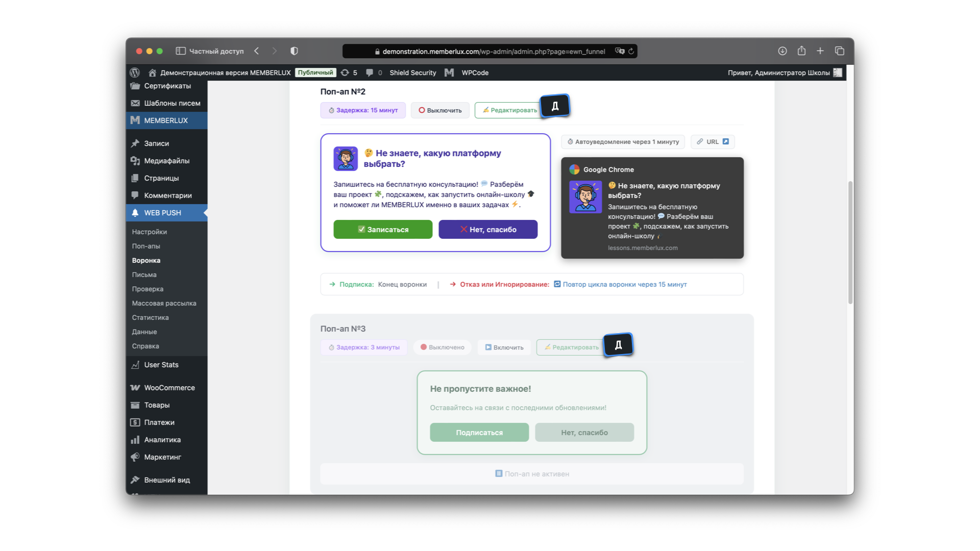Enable Pop-up №3 with Включить
Viewport: 980px width, 551px height.
click(504, 347)
